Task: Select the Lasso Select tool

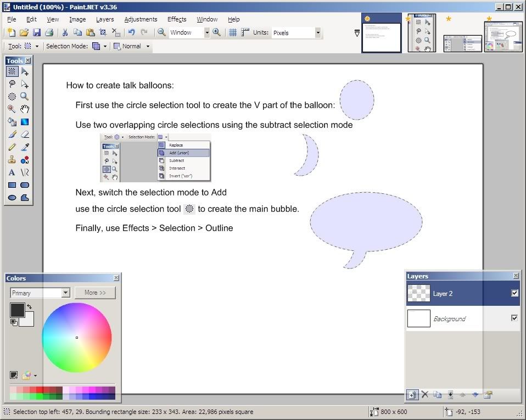Action: 12,84
